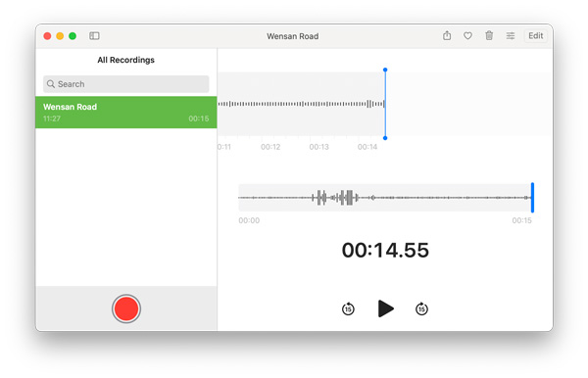This screenshot has width=588, height=378.
Task: Click the 00:14 timeline label
Action: coord(367,147)
